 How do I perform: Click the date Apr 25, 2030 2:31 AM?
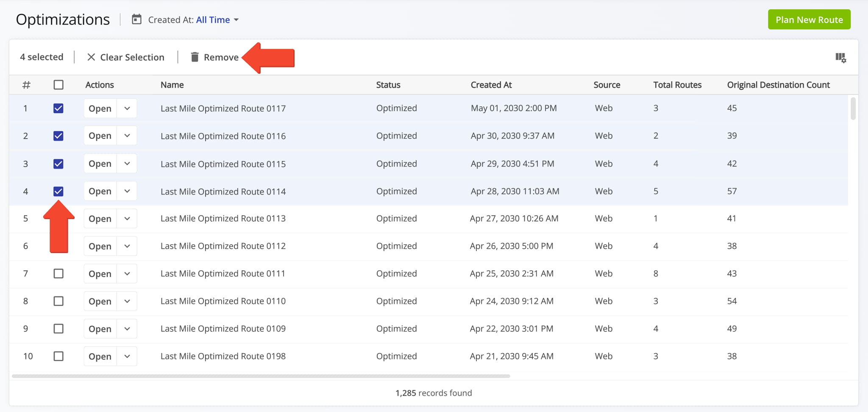coord(512,273)
